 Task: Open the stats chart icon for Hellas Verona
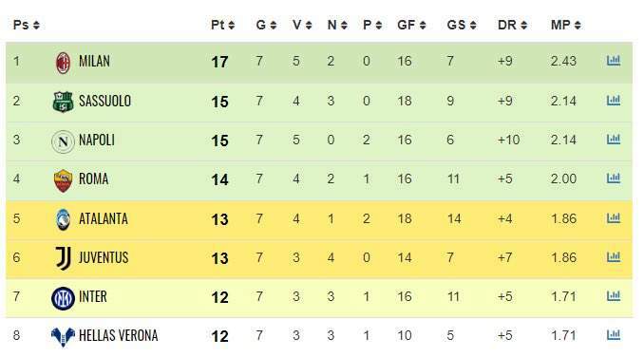coord(614,335)
